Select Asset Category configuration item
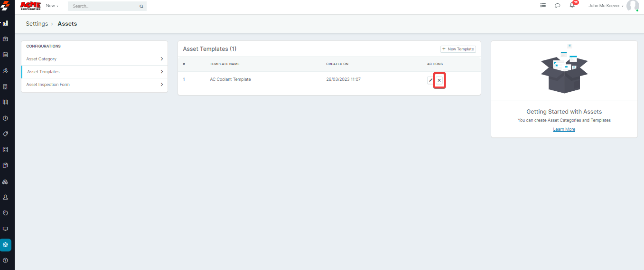 (94, 59)
